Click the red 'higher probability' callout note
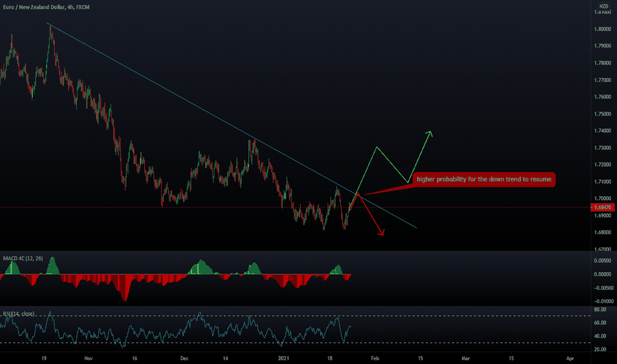Image resolution: width=617 pixels, height=364 pixels. tap(484, 179)
